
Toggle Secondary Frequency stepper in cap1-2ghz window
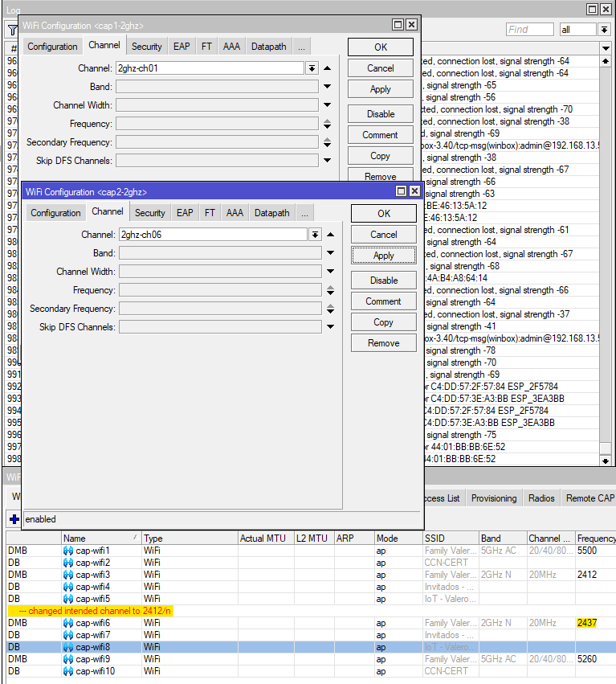coord(328,142)
